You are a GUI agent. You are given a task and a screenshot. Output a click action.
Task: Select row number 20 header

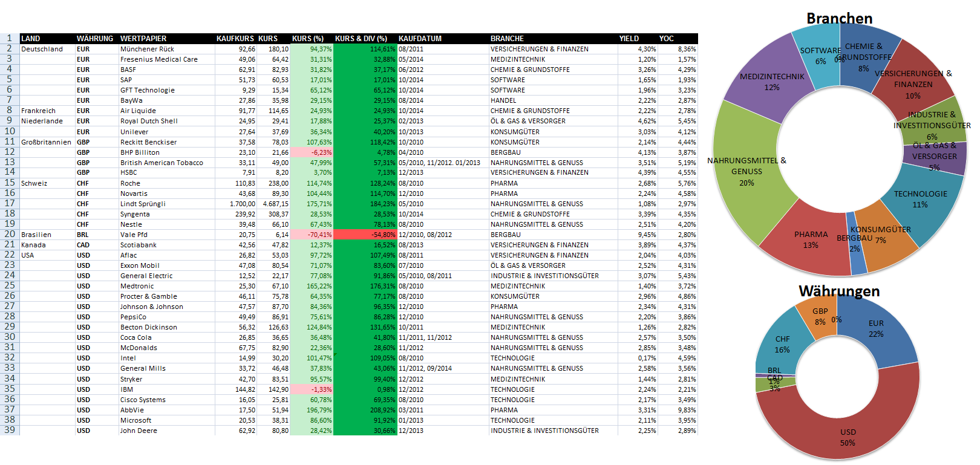[10, 234]
